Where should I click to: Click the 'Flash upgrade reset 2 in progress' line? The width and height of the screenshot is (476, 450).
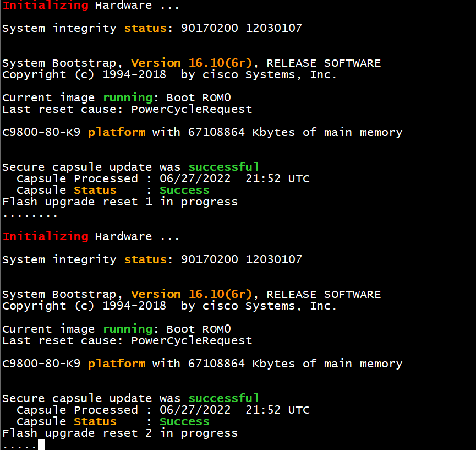(120, 433)
